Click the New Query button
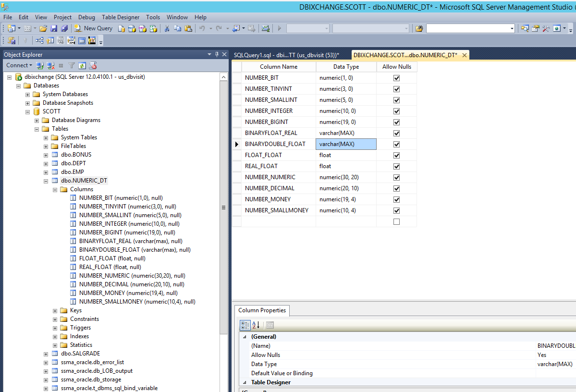The image size is (576, 392). pos(93,28)
